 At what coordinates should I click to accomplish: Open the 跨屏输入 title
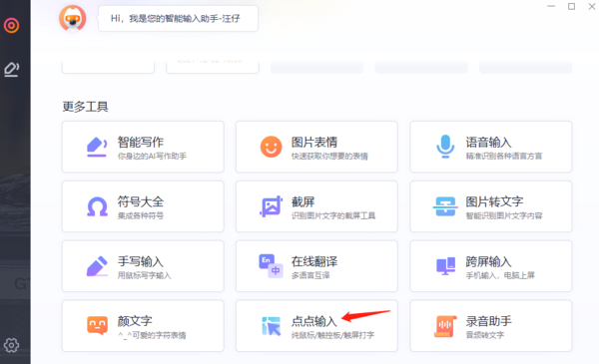[x=488, y=261]
